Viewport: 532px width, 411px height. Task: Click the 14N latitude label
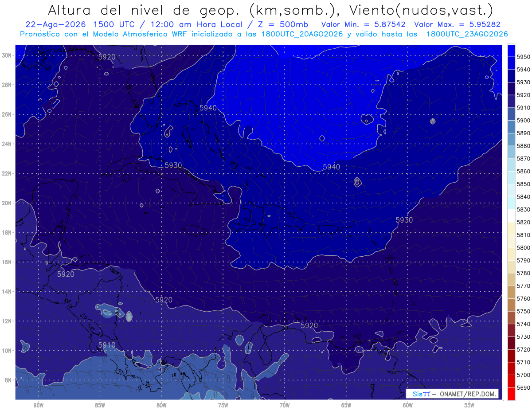[x=8, y=292]
